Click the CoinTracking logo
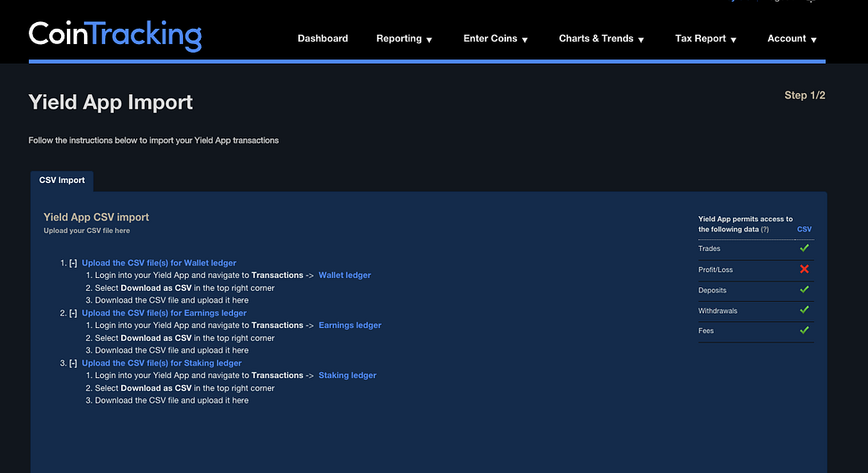The image size is (868, 473). point(115,35)
